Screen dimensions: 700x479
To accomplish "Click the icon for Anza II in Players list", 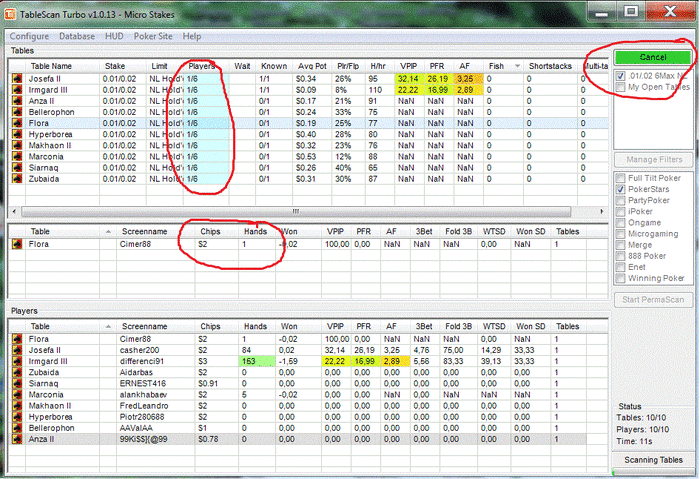I will 16,438.
